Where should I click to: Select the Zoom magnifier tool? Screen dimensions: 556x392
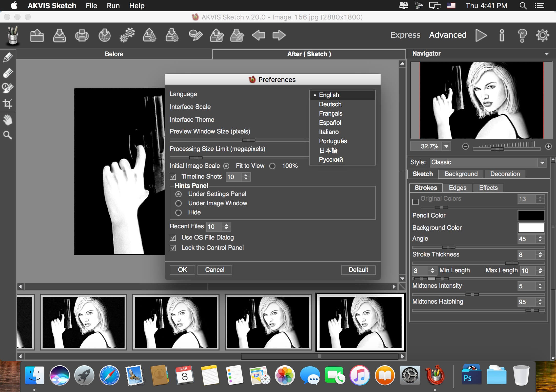click(x=8, y=135)
